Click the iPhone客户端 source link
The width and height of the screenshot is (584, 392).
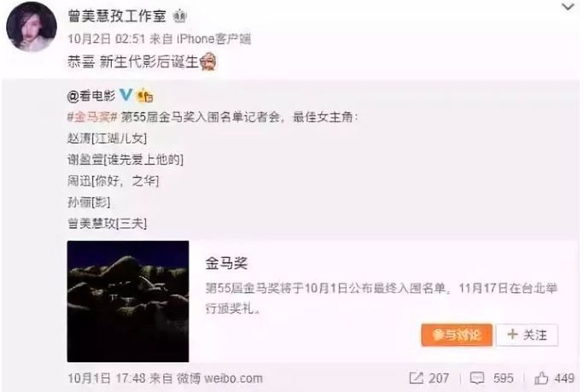coord(213,38)
